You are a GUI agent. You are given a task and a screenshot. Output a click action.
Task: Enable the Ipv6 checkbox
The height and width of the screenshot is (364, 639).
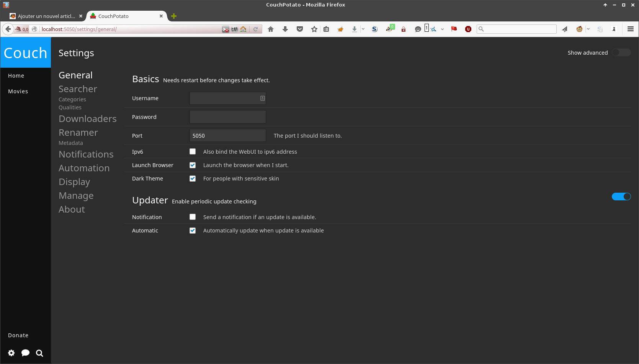tap(193, 151)
